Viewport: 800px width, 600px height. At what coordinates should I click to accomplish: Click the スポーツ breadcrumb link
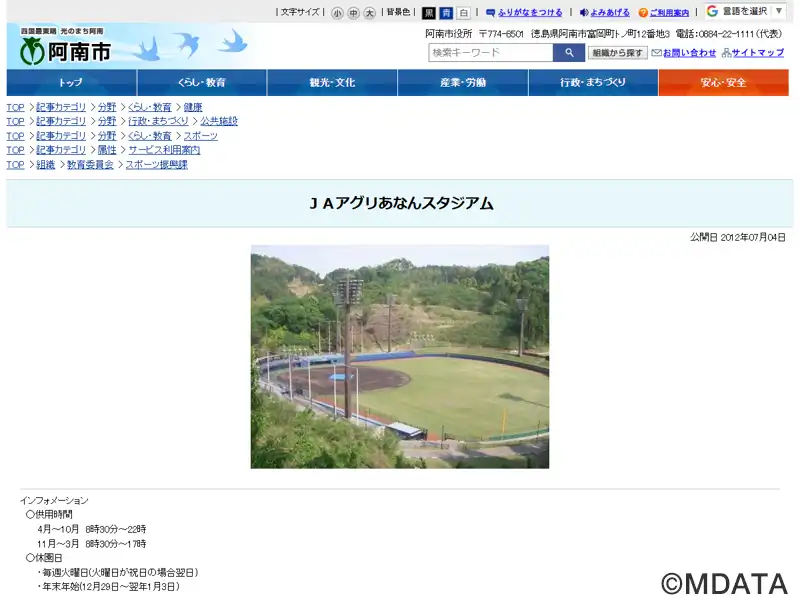201,136
